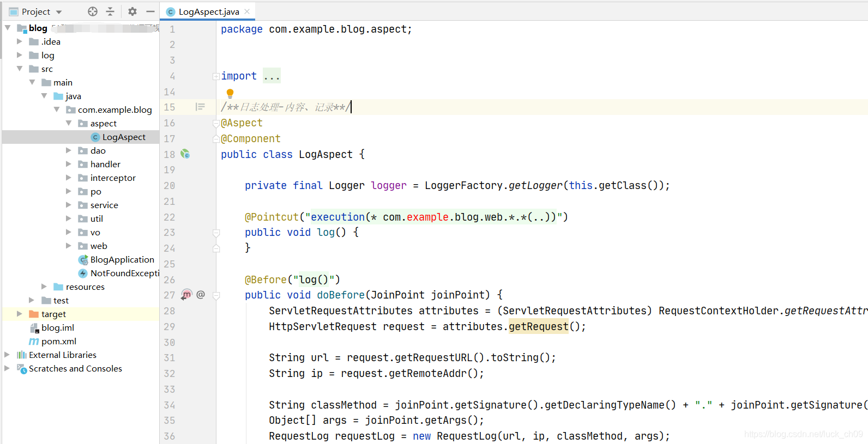
Task: Fold the doBefore method at line 27
Action: (216, 295)
